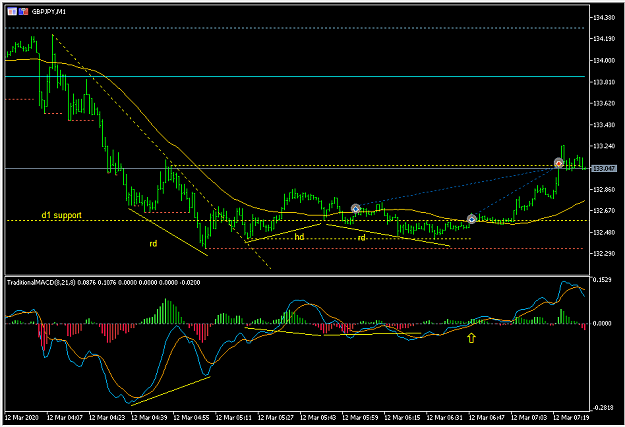Click the 133.620 price scale label
The height and width of the screenshot is (427, 625).
[604, 104]
